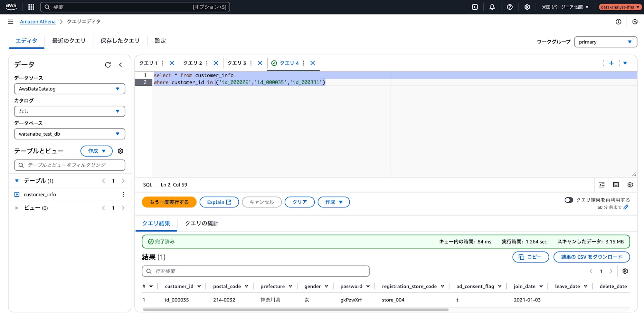Run the query again with もう一度実行する
Image resolution: width=644 pixels, height=324 pixels.
click(x=169, y=202)
